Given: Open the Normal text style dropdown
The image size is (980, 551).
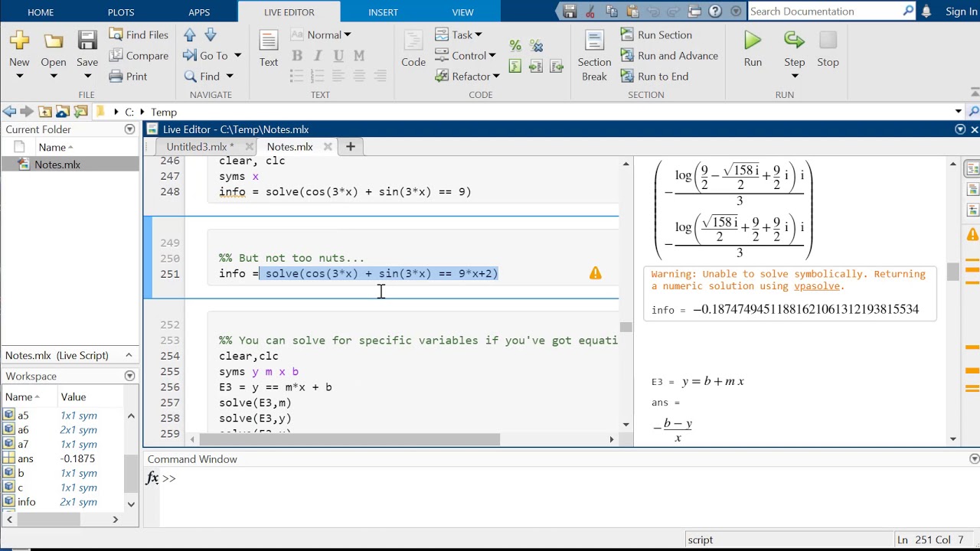Looking at the screenshot, I should pyautogui.click(x=321, y=34).
